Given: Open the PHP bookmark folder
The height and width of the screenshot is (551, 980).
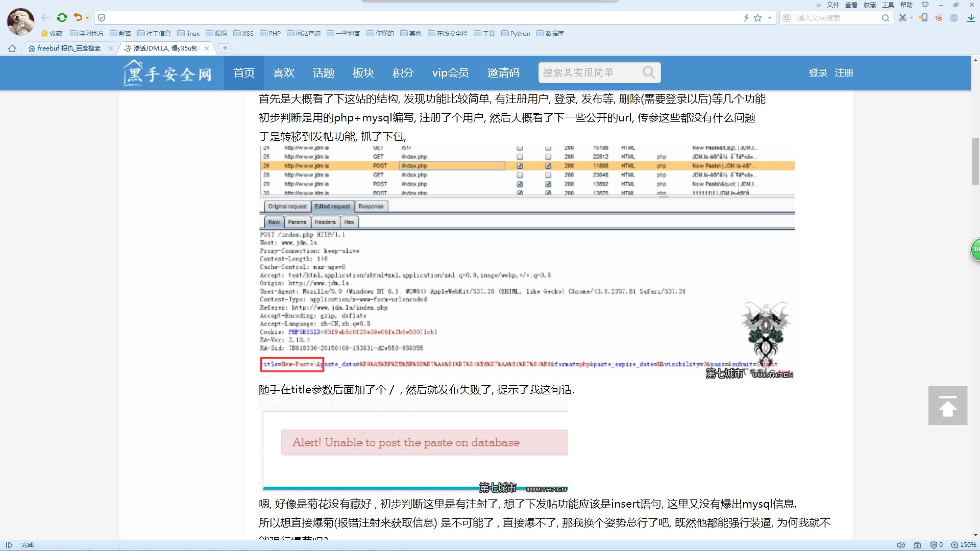Looking at the screenshot, I should (271, 33).
